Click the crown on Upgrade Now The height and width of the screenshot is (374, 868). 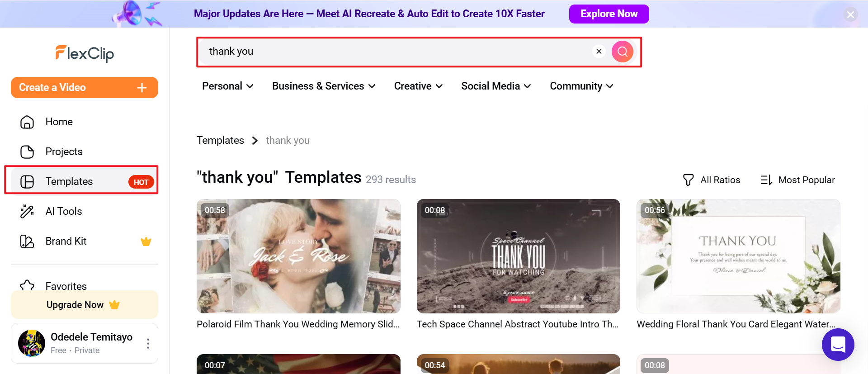[114, 305]
